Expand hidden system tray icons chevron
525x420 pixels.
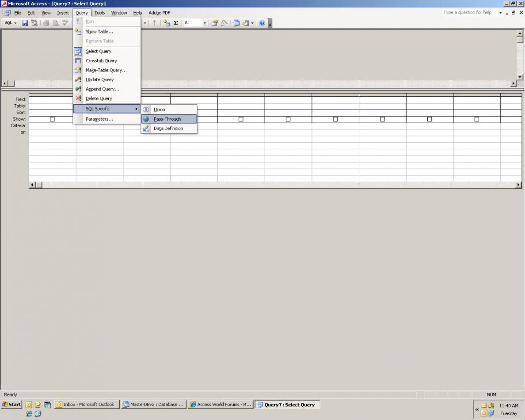coord(477,409)
